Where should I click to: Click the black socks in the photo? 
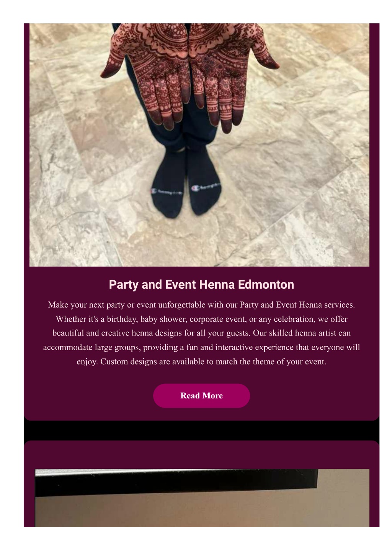click(x=186, y=182)
